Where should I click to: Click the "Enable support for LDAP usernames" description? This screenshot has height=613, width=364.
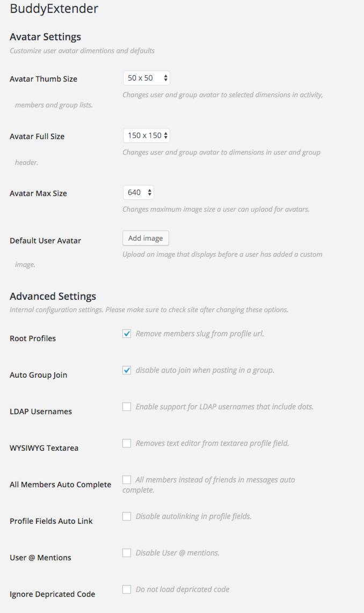point(224,407)
